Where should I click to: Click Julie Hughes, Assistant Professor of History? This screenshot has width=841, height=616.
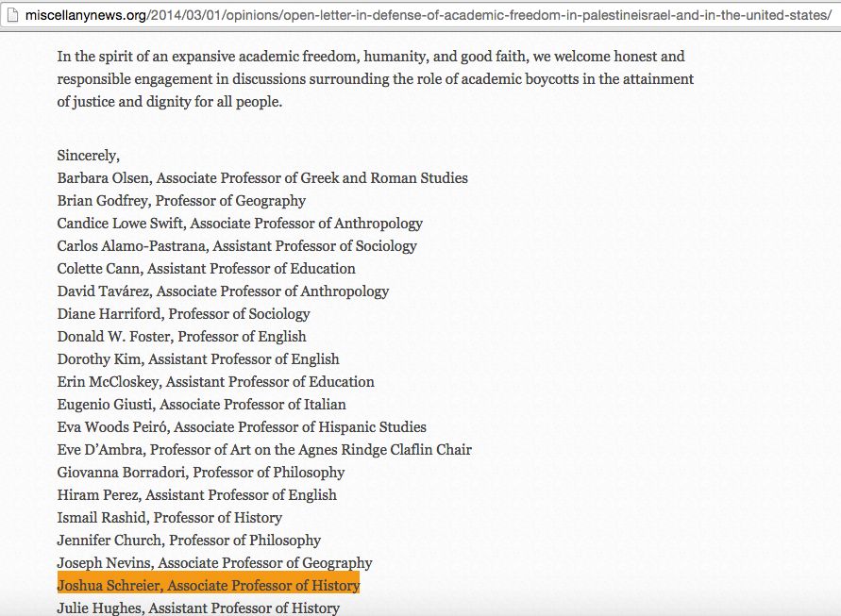198,608
